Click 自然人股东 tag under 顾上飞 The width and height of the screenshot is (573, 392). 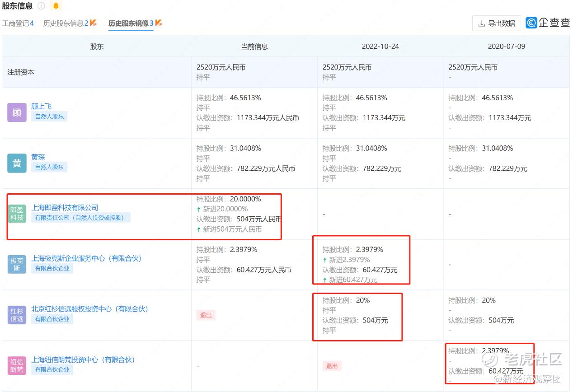click(49, 117)
